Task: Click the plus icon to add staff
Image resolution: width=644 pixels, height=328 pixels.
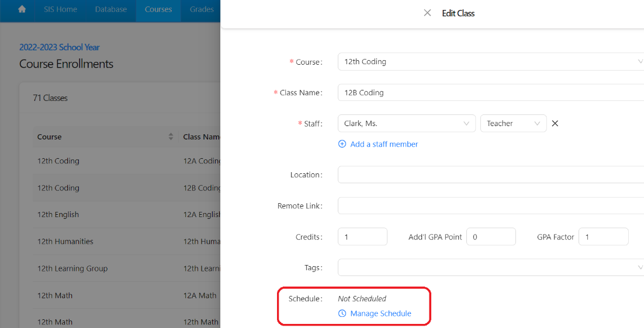Action: click(x=342, y=144)
